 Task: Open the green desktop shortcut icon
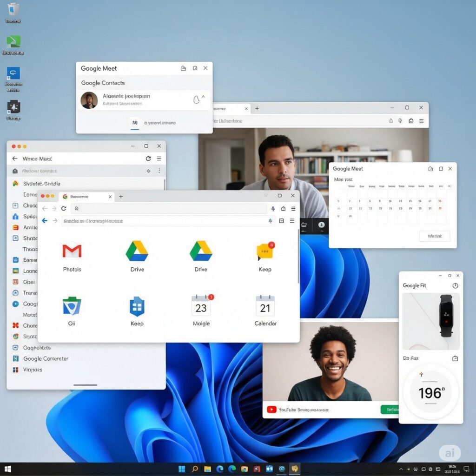click(13, 41)
